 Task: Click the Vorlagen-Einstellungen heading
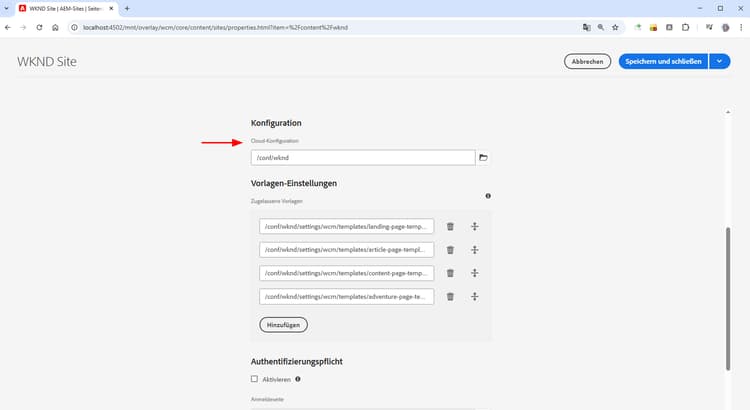click(294, 183)
